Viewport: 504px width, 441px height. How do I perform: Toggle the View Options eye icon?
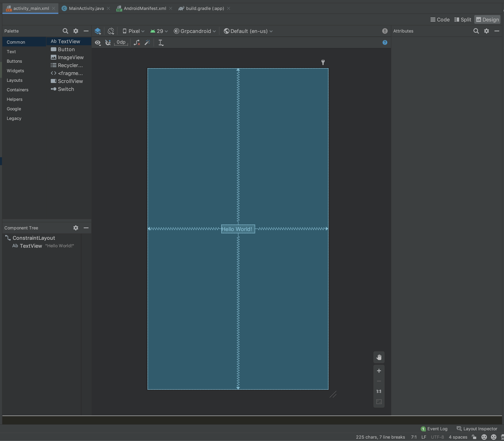click(x=98, y=43)
